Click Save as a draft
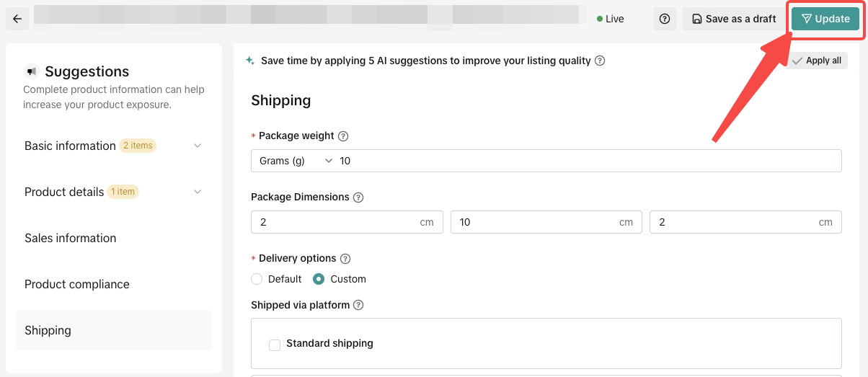868x377 pixels. pos(733,19)
